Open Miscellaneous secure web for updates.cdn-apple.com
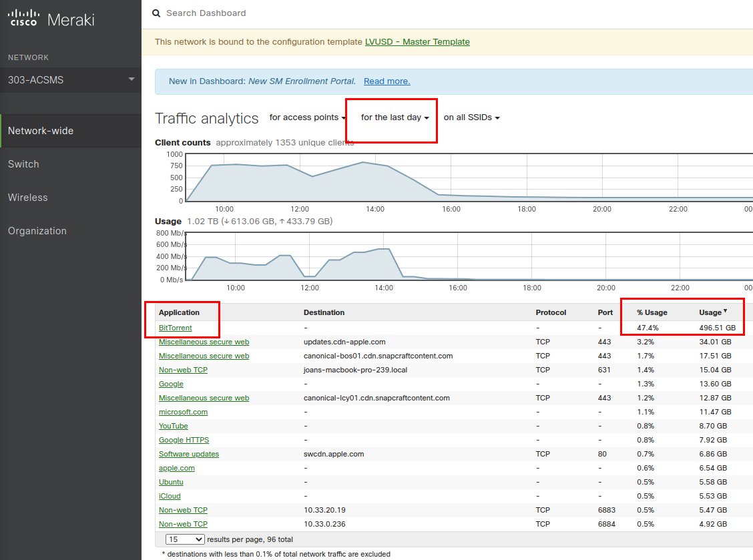This screenshot has width=753, height=560. click(204, 342)
